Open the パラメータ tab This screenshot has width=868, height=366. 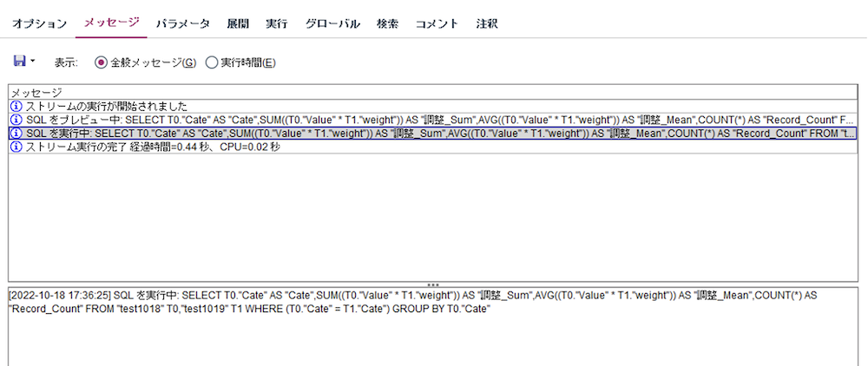point(182,23)
